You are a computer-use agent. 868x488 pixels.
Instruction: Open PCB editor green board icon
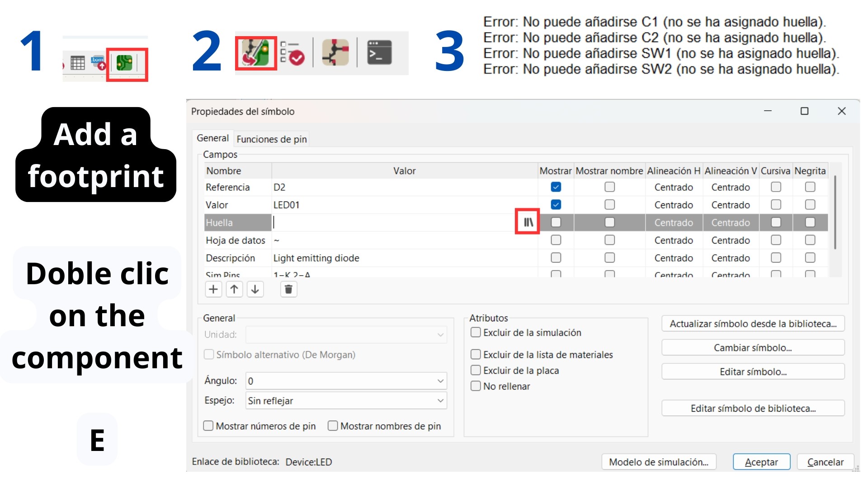[x=124, y=63]
